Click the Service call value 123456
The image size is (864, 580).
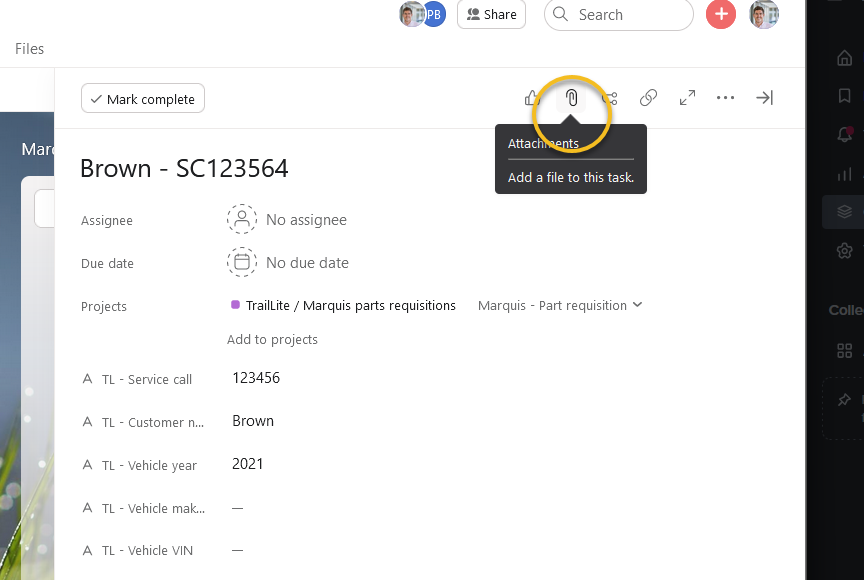click(256, 378)
